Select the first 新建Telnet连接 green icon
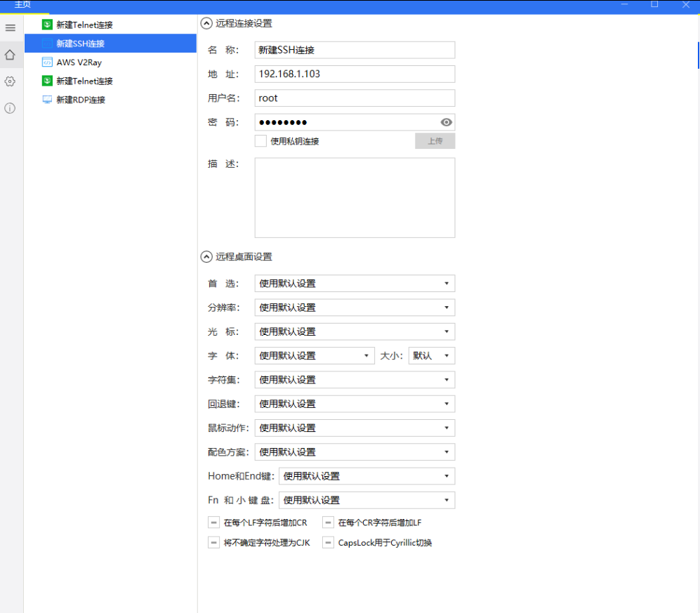The height and width of the screenshot is (613, 700). 46,25
